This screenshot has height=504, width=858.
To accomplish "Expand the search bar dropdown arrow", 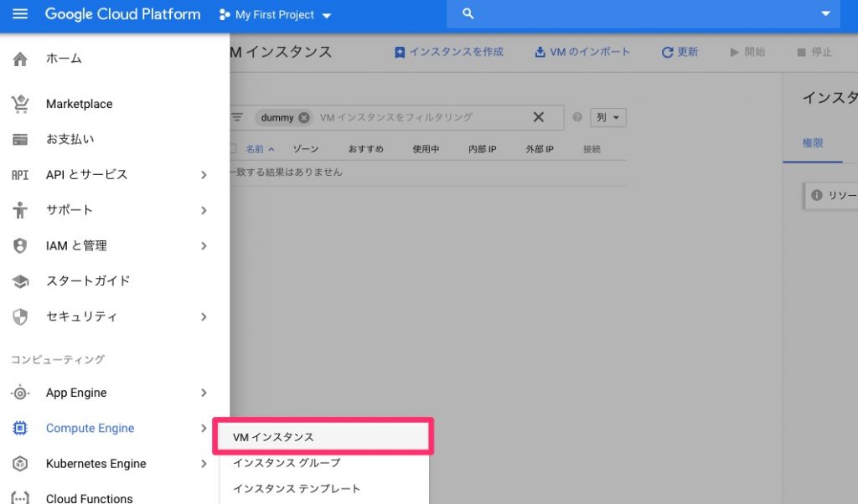I will pyautogui.click(x=825, y=14).
